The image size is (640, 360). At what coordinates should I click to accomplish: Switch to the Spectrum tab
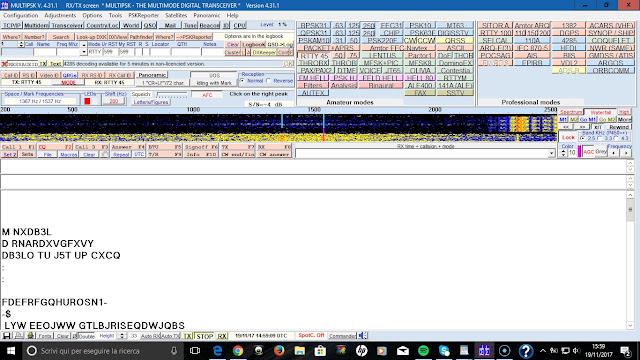571,112
